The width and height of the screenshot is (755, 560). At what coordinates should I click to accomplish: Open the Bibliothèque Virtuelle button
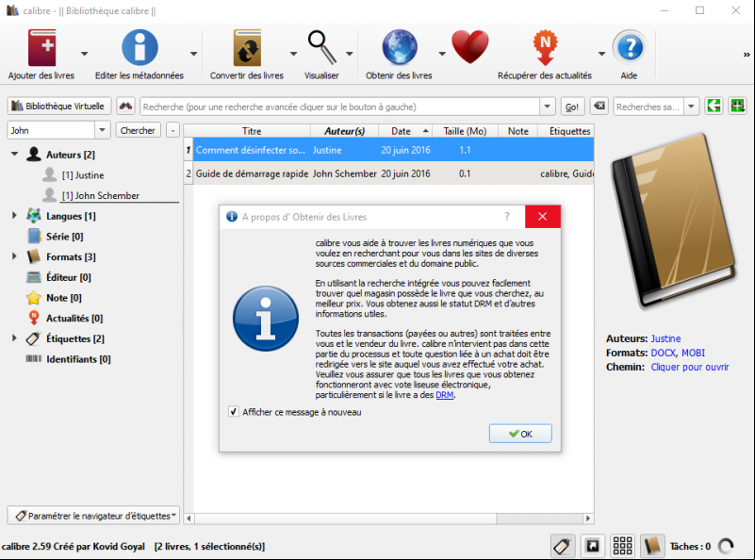coord(58,106)
